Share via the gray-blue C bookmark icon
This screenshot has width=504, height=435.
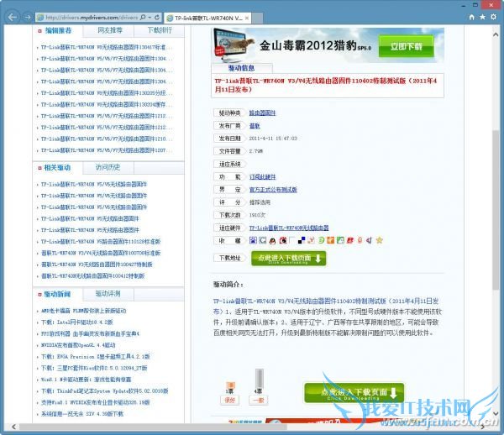point(263,240)
